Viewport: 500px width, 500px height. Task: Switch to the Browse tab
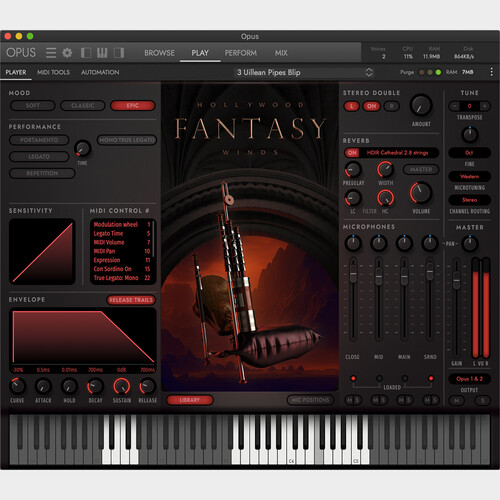[x=159, y=53]
